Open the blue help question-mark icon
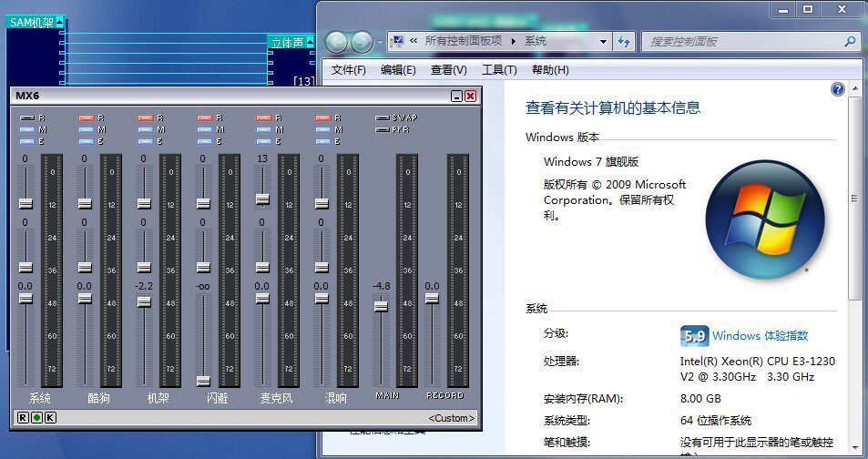868x459 pixels. 838,89
